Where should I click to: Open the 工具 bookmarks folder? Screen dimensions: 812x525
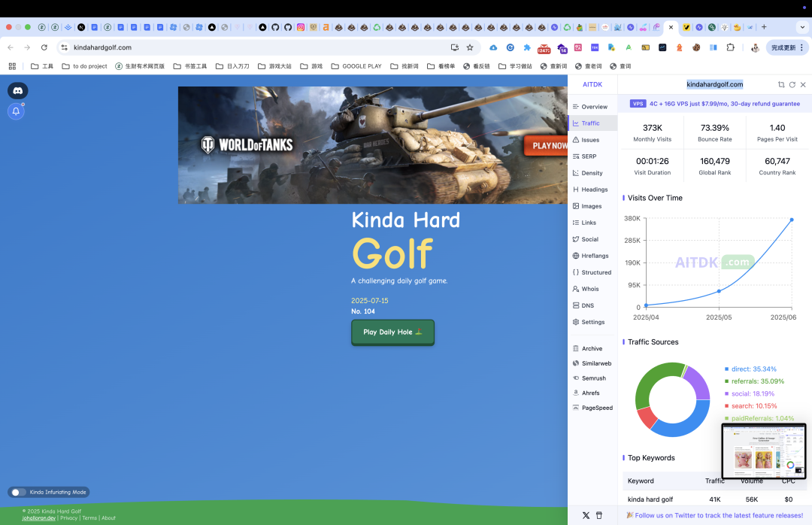click(42, 66)
